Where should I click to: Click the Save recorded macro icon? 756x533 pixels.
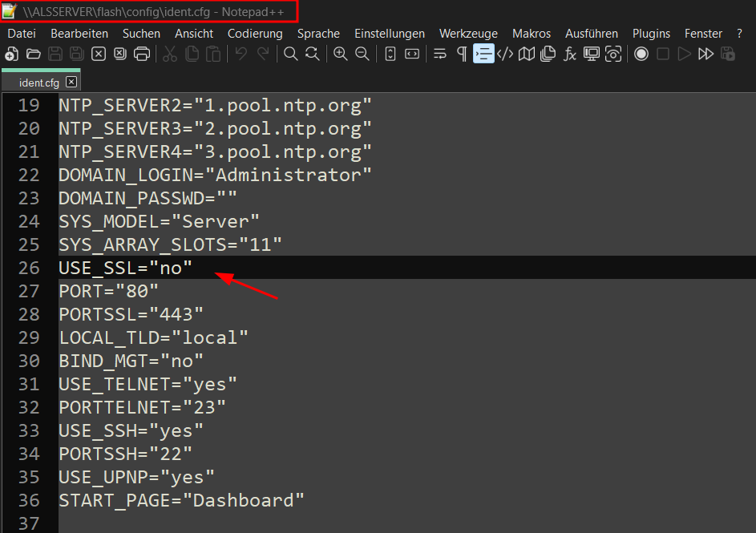point(728,54)
